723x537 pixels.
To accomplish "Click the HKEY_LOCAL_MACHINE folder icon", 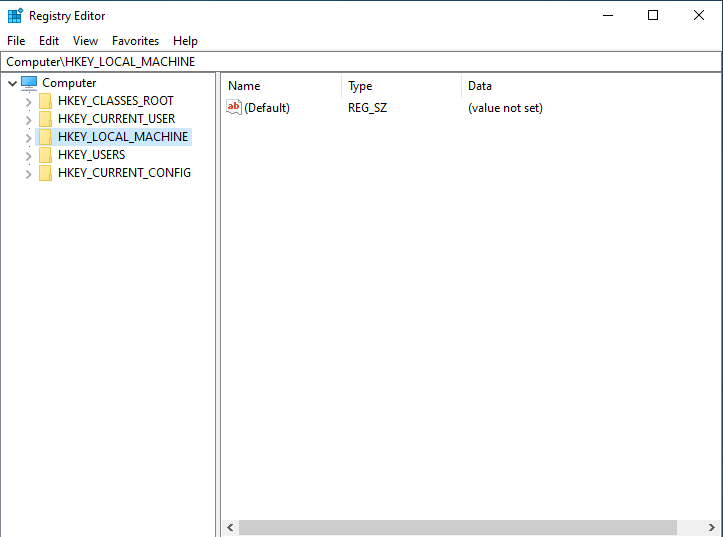I will pyautogui.click(x=45, y=137).
